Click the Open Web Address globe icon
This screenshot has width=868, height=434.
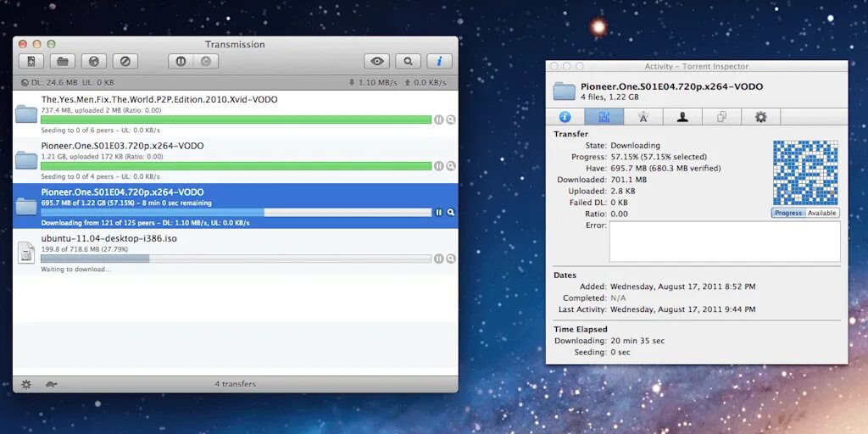94,61
